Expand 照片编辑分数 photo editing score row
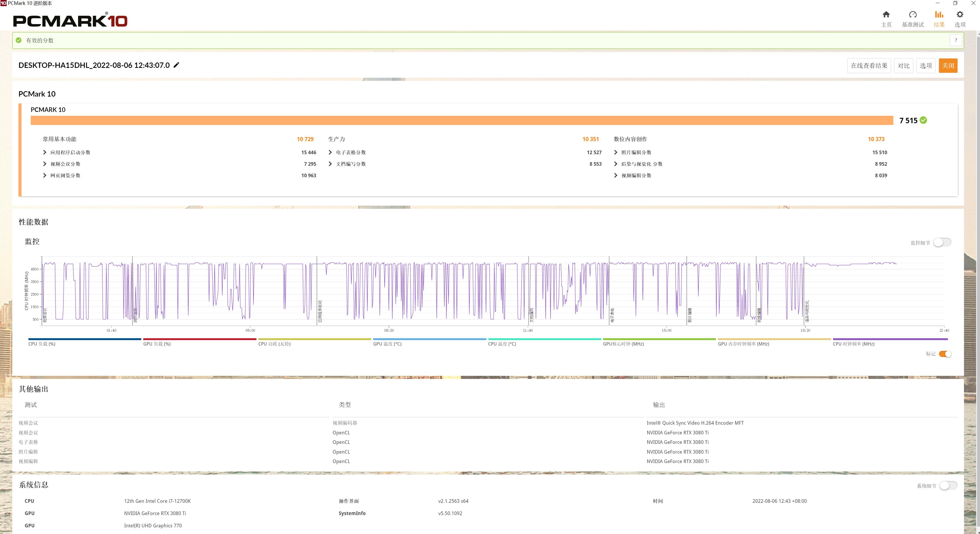Image resolution: width=980 pixels, height=534 pixels. coord(616,153)
